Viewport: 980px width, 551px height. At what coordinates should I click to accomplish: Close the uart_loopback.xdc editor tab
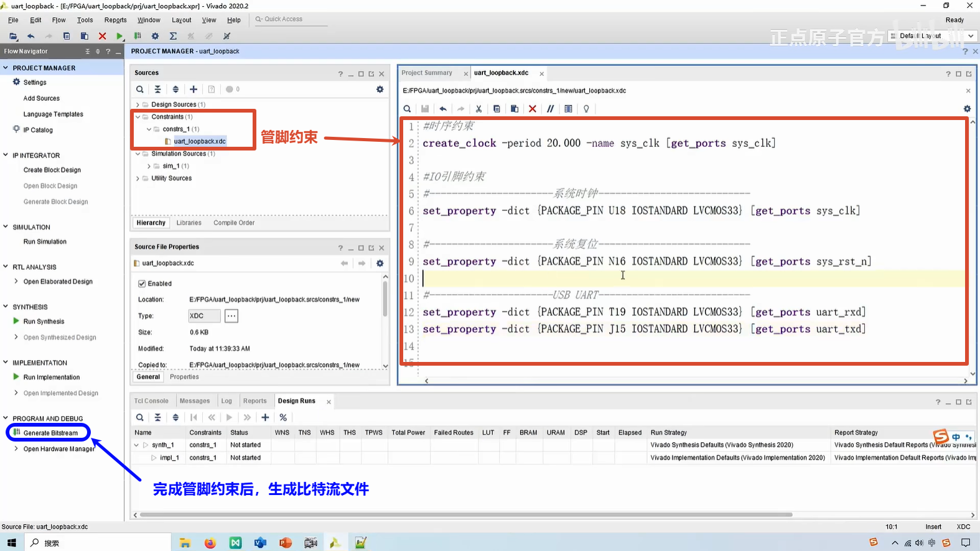pos(541,73)
